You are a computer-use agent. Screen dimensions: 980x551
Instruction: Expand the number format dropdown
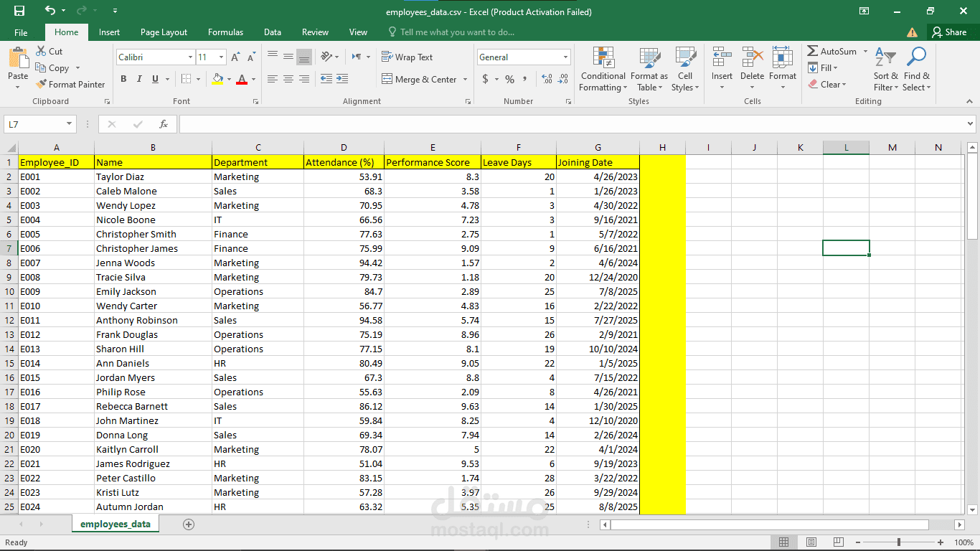[x=565, y=57]
